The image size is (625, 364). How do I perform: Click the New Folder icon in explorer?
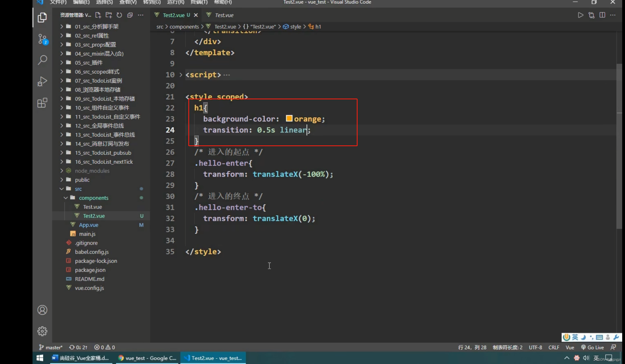(x=109, y=15)
